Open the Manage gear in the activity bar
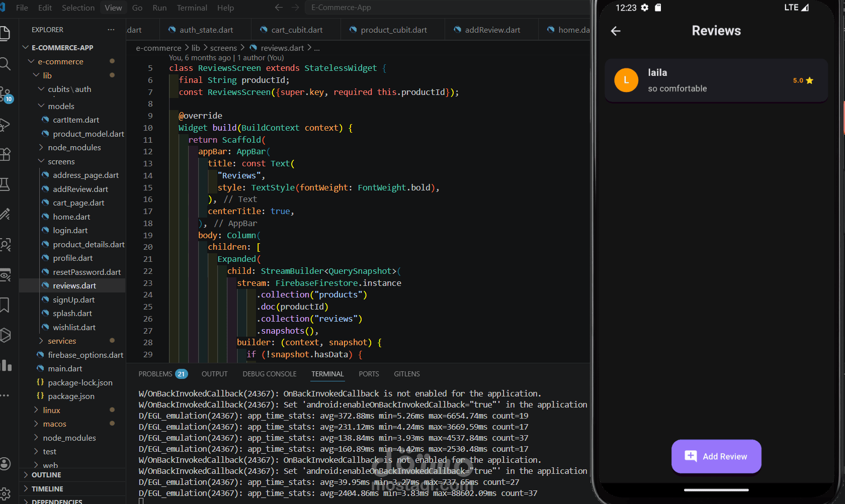845x504 pixels. click(4, 493)
